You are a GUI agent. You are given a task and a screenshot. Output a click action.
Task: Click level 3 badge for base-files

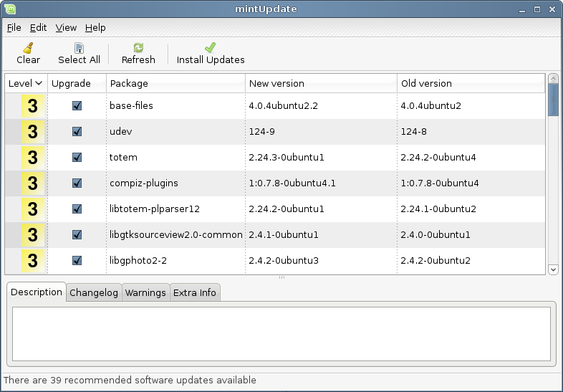pos(33,105)
